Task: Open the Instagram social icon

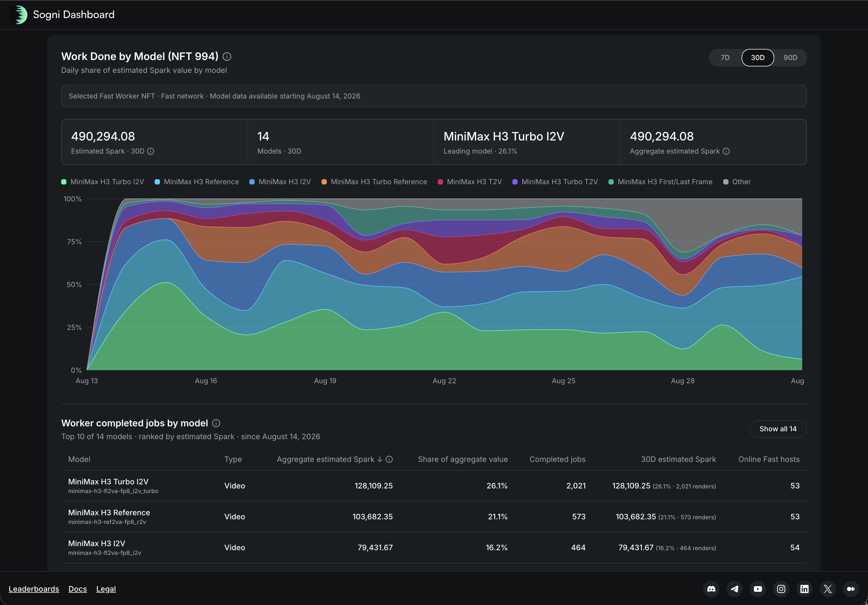Action: click(781, 589)
